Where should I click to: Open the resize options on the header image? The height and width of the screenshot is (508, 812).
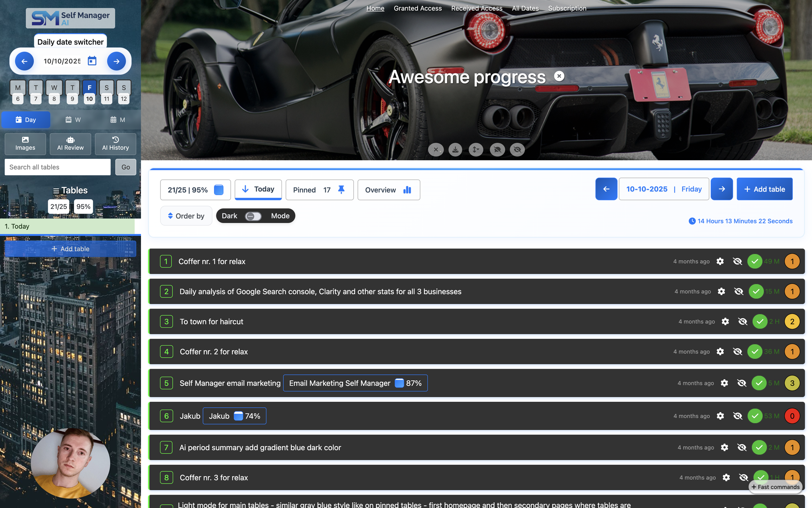click(476, 149)
